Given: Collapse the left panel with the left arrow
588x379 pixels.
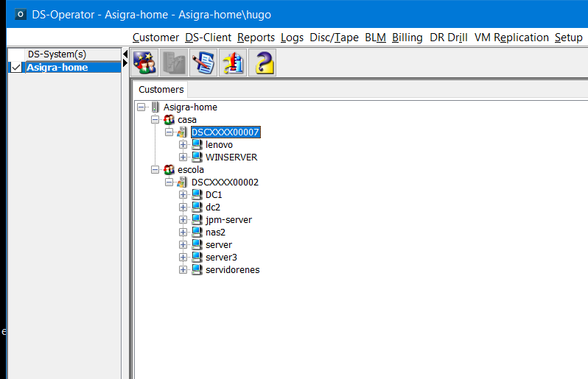Looking at the screenshot, I should coord(125,54).
